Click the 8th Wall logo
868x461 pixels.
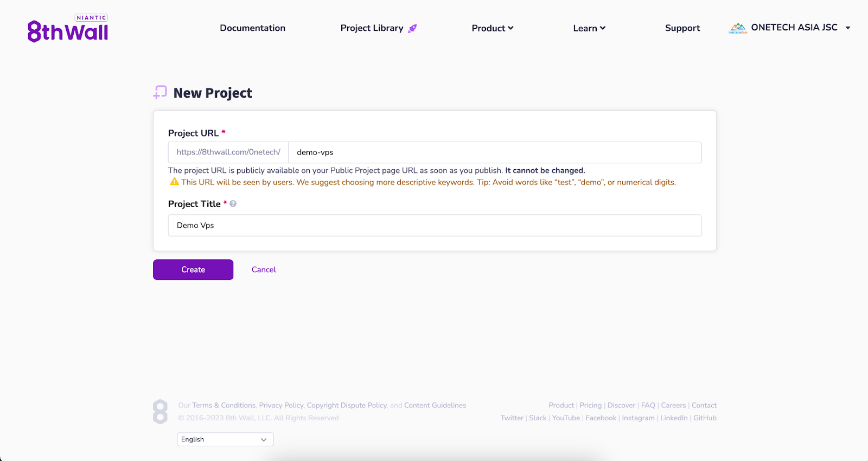[68, 29]
